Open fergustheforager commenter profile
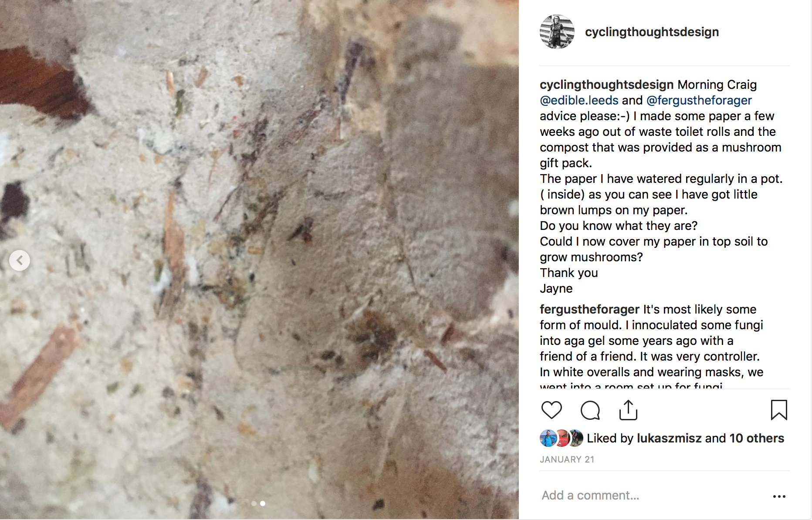This screenshot has width=812, height=520. [589, 309]
